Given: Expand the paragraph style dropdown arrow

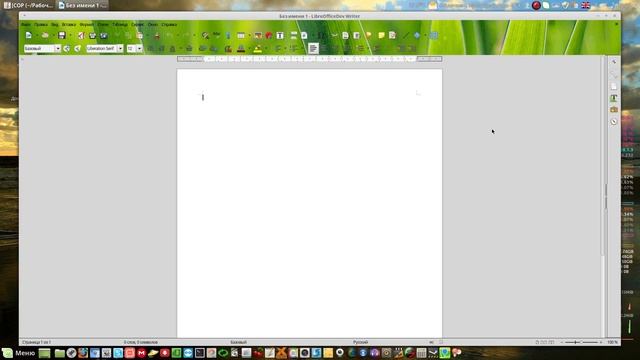Looking at the screenshot, I should click(58, 49).
